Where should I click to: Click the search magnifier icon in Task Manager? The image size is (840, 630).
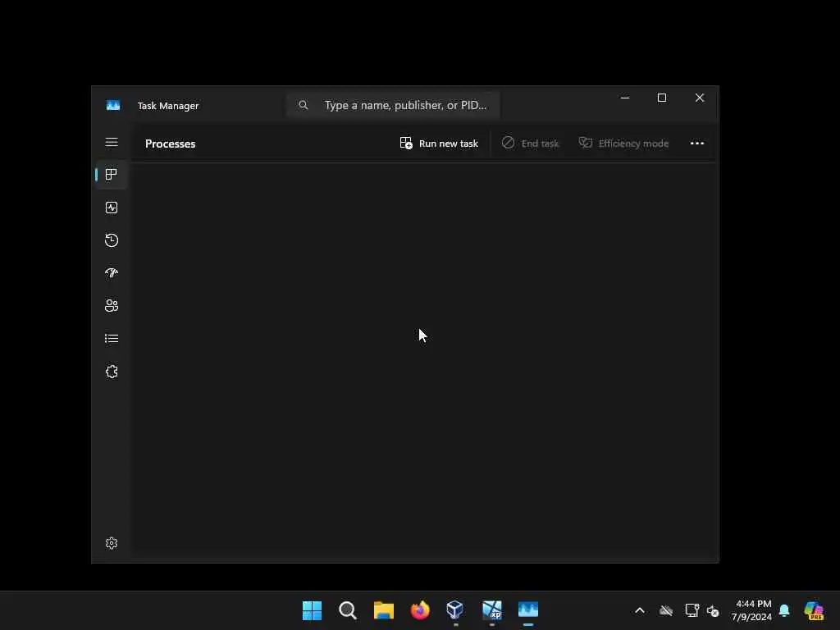tap(304, 105)
